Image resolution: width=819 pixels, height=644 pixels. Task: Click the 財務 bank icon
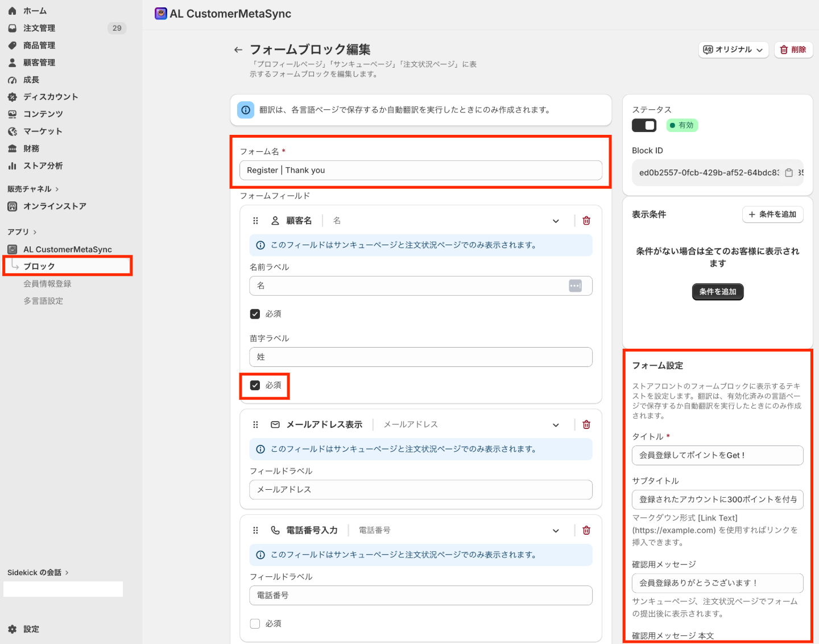pos(12,148)
